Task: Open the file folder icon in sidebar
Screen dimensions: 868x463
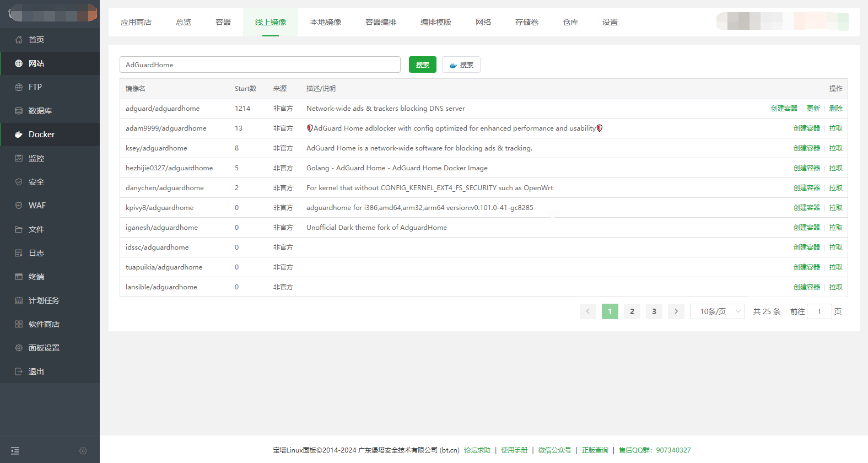Action: coord(19,229)
